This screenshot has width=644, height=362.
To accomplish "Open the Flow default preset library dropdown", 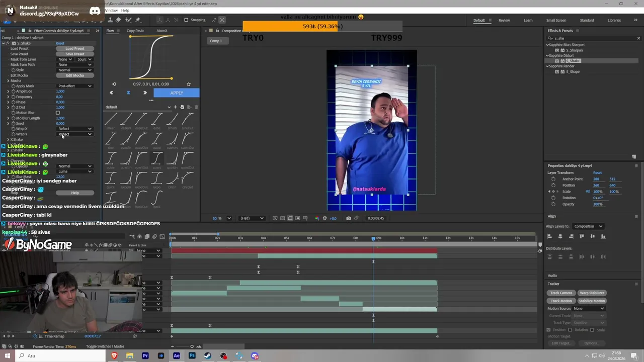I will coord(138,107).
